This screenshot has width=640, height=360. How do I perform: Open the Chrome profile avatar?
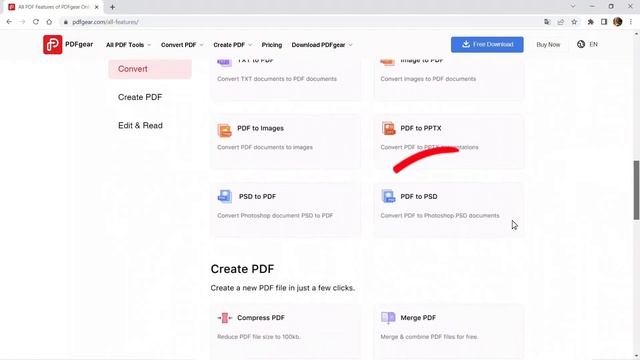[618, 22]
